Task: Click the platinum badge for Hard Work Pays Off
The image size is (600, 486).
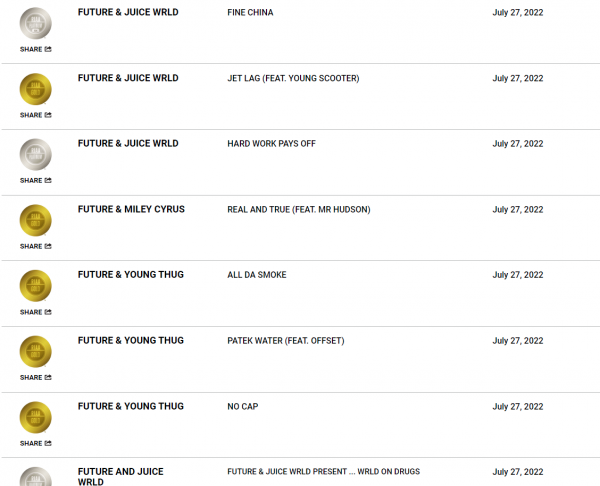Action: pos(36,155)
